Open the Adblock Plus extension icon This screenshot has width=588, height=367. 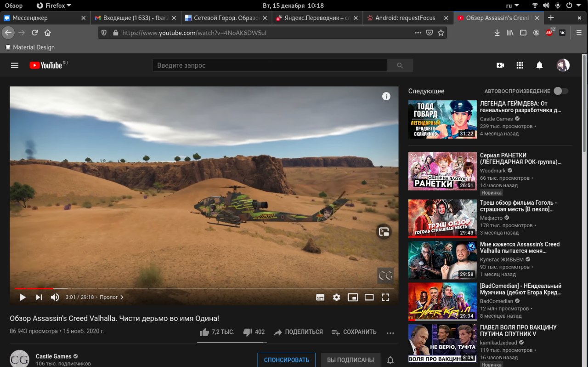click(549, 33)
